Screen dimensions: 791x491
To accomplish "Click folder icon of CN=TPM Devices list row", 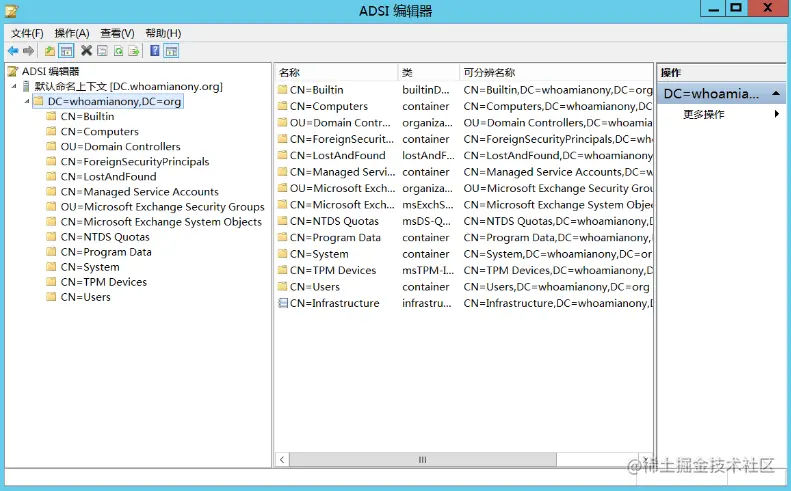I will point(282,270).
